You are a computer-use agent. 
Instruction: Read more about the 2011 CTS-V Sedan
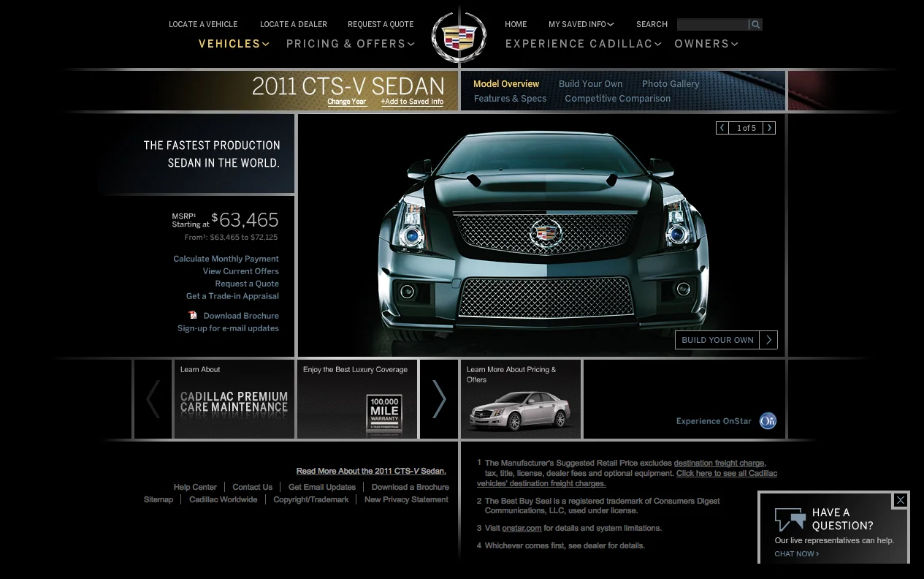[x=371, y=472]
